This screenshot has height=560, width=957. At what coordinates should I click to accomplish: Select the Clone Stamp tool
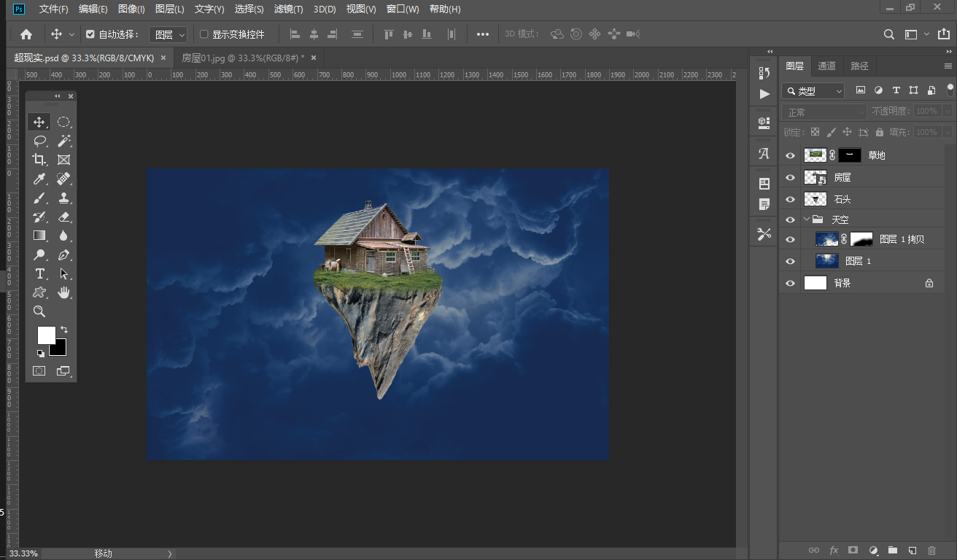64,198
